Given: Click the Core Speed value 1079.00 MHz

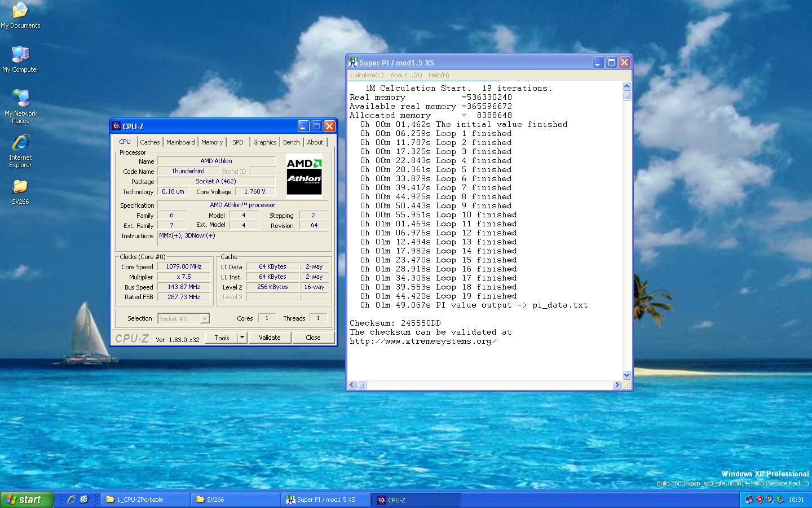Looking at the screenshot, I should (x=184, y=267).
